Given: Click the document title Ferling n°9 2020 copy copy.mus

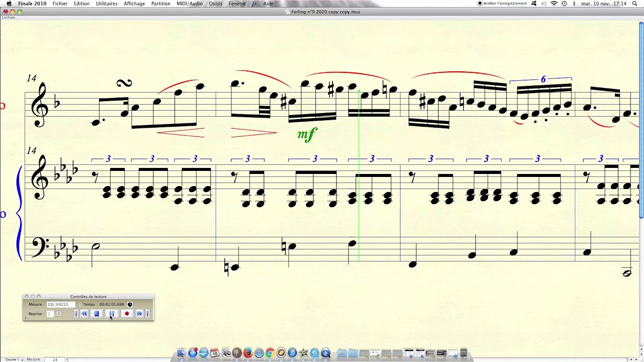Looking at the screenshot, I should pyautogui.click(x=326, y=12).
